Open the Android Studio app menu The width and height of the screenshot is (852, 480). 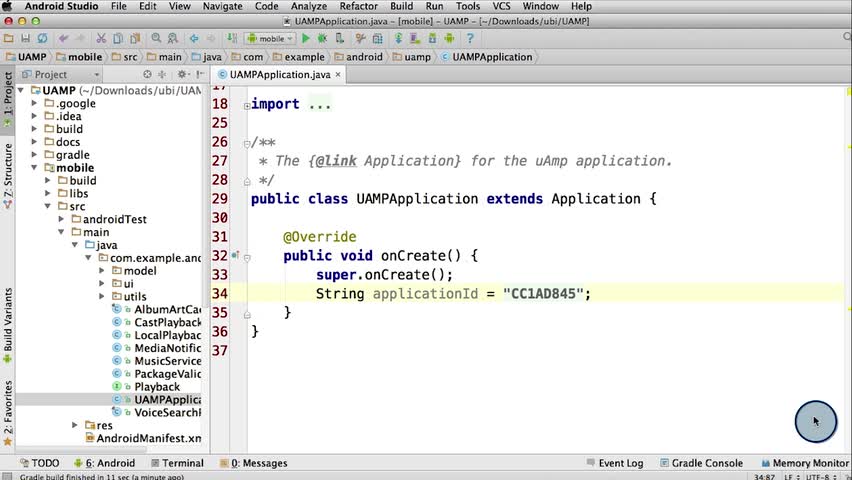[61, 7]
